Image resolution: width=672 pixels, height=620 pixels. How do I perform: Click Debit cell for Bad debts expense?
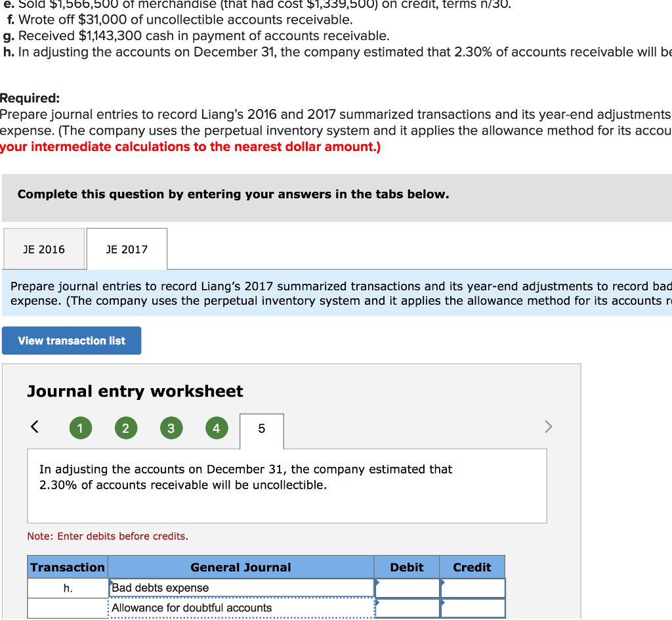pyautogui.click(x=407, y=588)
